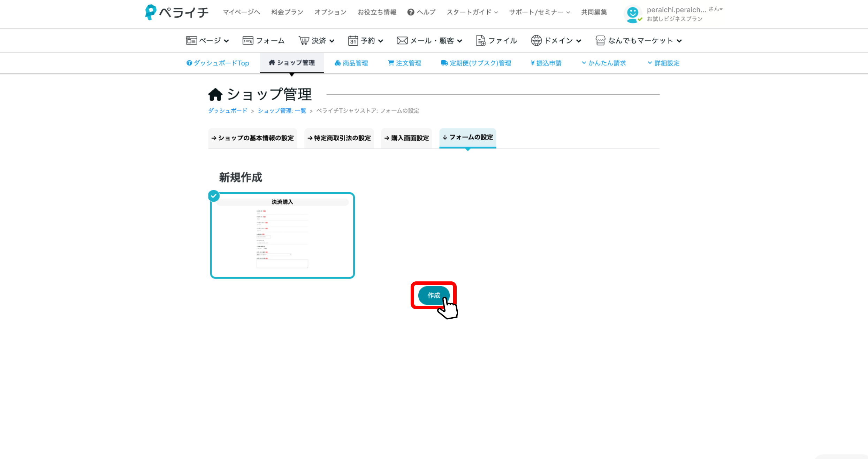
Task: Select the ショップ管理 nav tab
Action: (x=292, y=63)
